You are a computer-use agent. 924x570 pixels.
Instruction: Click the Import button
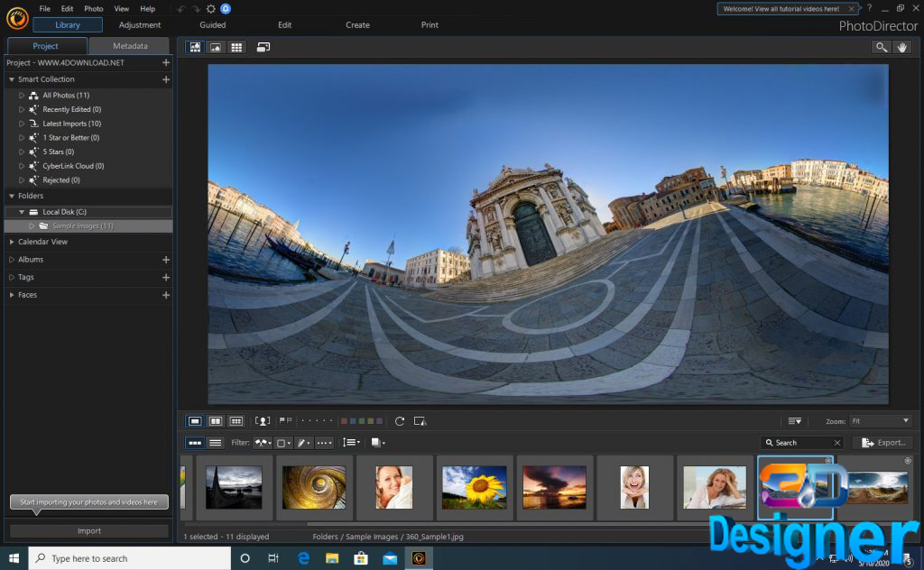coord(89,531)
